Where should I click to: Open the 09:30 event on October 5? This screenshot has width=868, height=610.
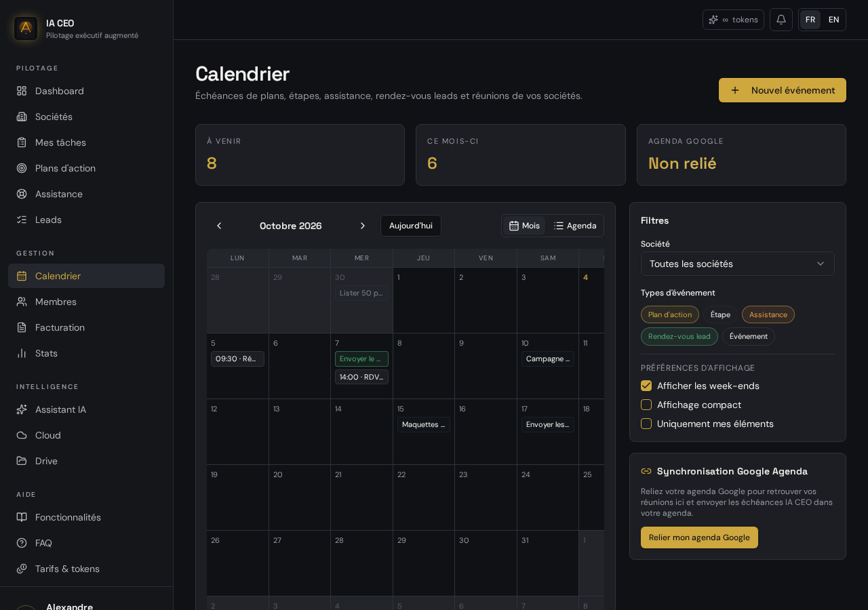coord(237,359)
